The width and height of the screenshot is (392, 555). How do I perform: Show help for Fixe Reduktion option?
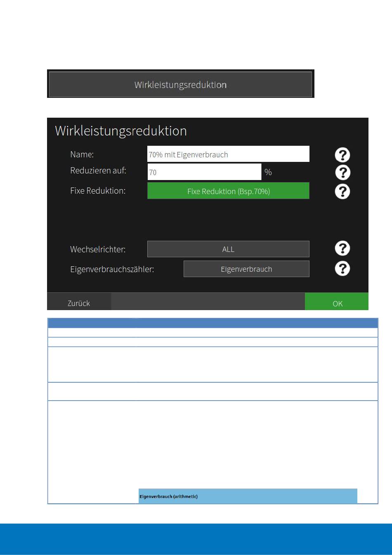tap(342, 192)
